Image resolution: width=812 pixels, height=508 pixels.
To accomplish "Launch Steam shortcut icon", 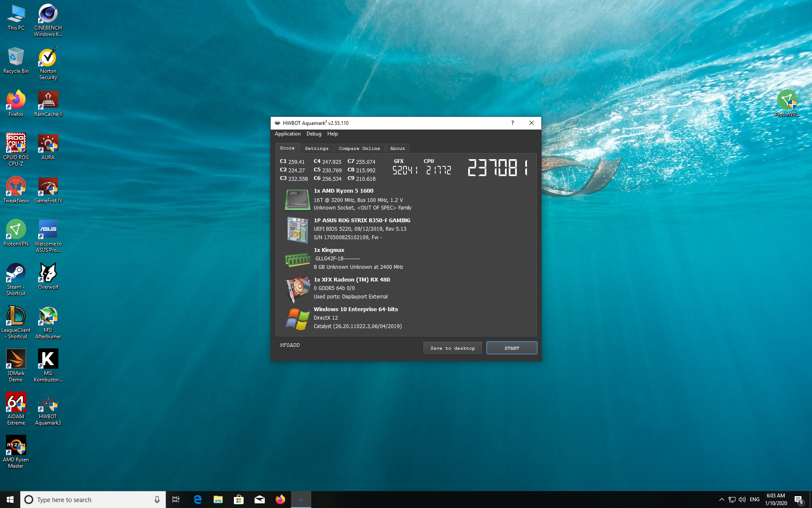I will (16, 279).
